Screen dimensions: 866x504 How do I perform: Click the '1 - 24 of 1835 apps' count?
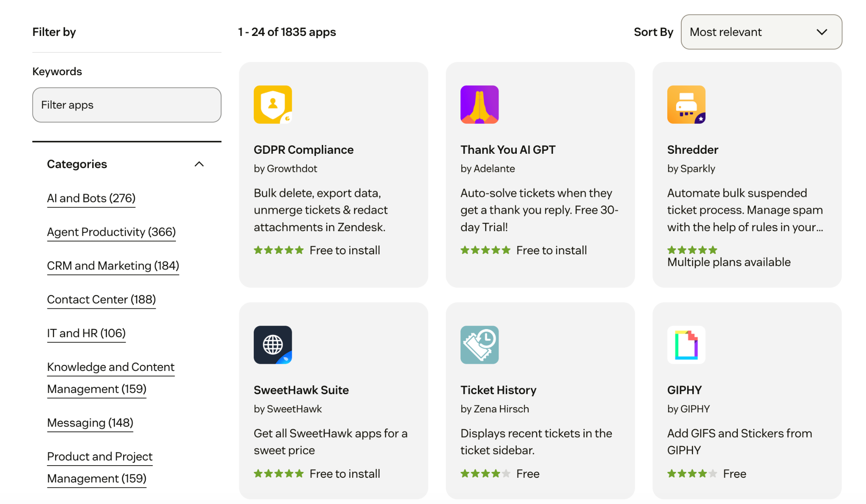click(x=287, y=32)
